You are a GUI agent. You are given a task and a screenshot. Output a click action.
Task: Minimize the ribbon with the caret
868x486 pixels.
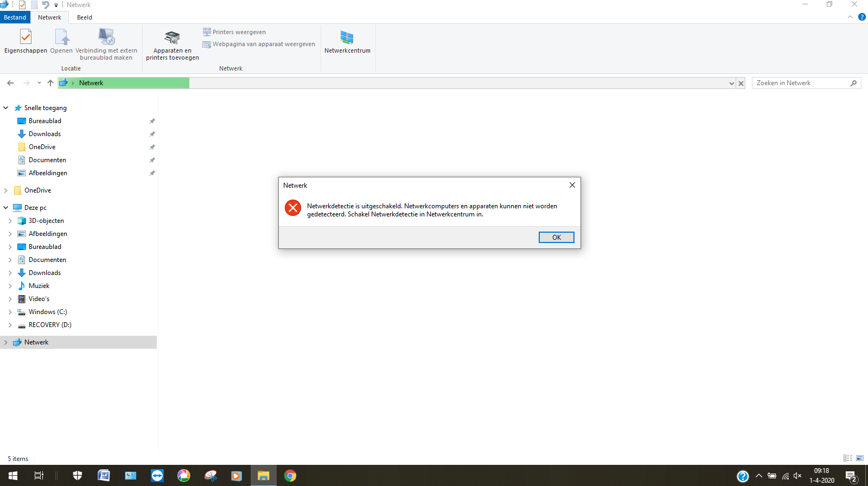coord(850,17)
